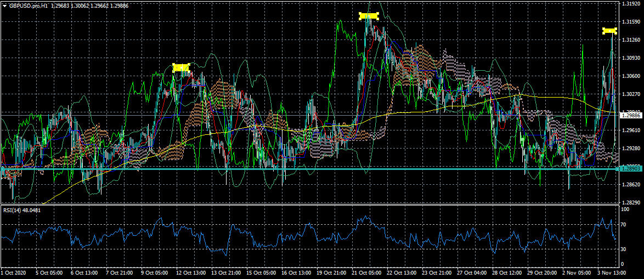Select the yellow marker near 12 Oct
Screen dimensions: 644x279
(x=181, y=68)
